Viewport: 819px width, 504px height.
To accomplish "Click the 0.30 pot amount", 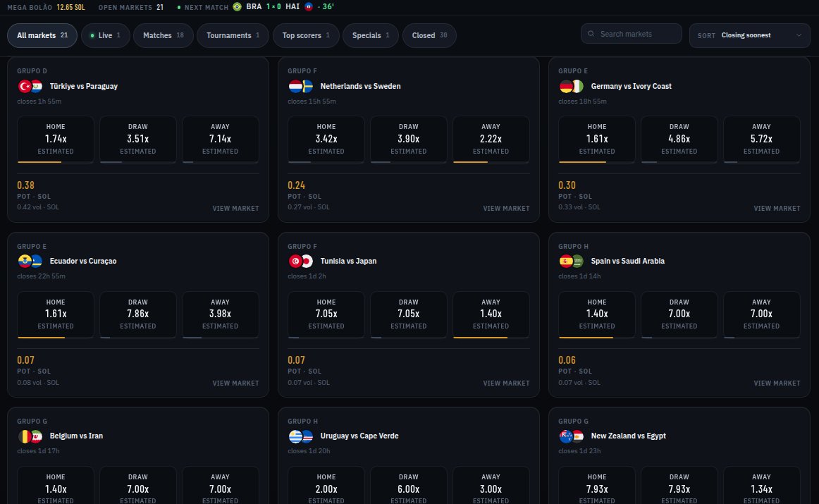I will pyautogui.click(x=567, y=185).
